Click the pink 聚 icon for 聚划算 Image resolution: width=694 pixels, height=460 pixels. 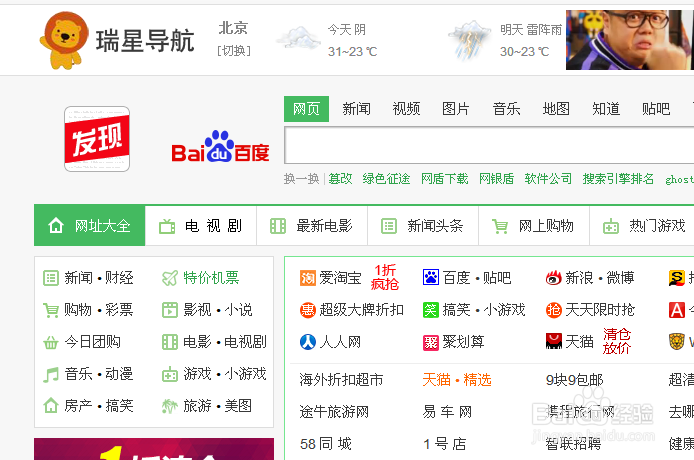coord(431,342)
